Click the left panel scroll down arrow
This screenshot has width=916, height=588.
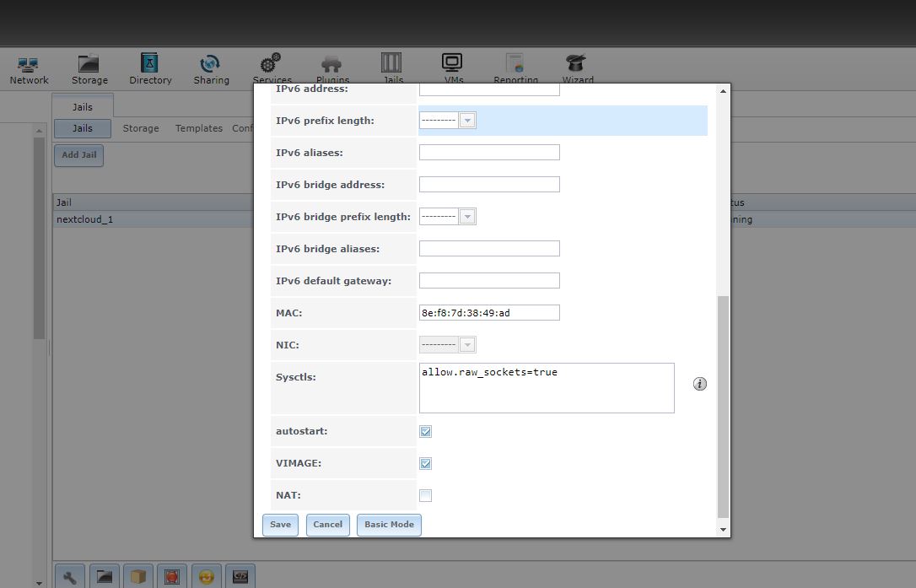coord(39,583)
